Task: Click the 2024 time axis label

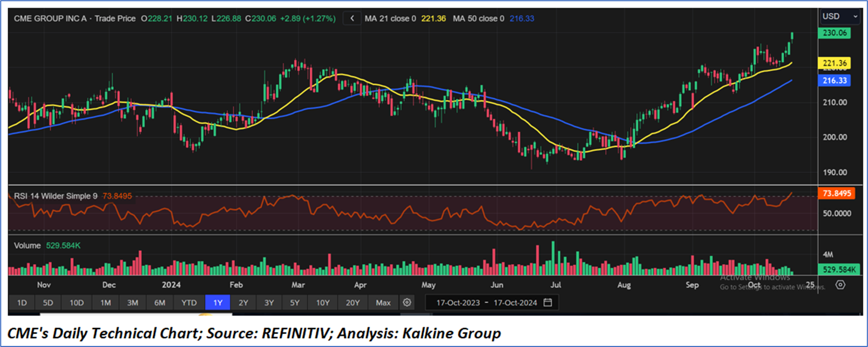Action: [171, 285]
